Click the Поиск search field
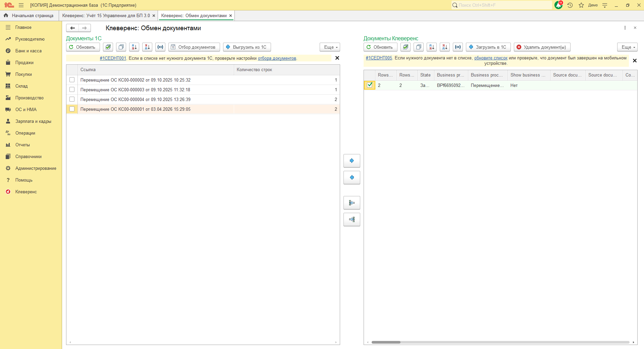644x349 pixels. click(x=501, y=5)
